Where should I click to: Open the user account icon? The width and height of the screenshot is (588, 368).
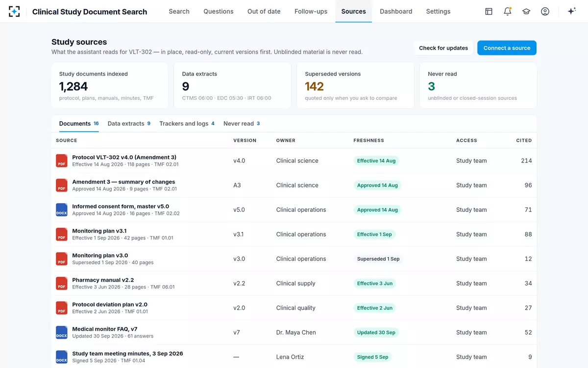point(545,11)
